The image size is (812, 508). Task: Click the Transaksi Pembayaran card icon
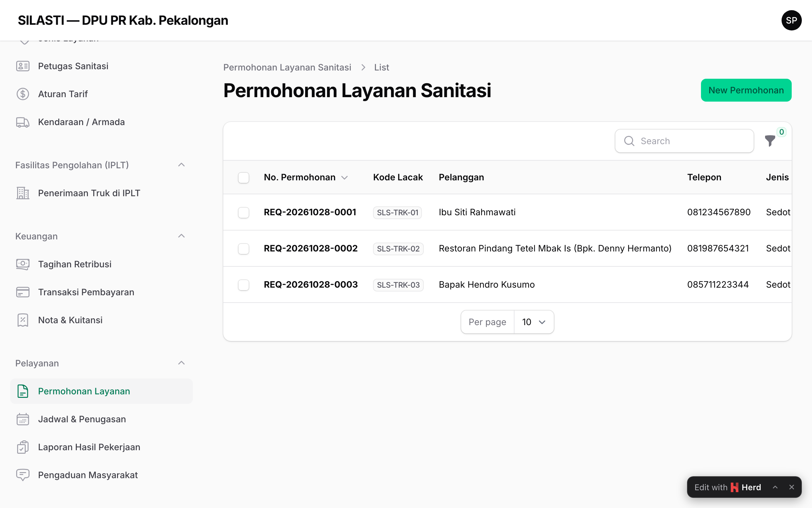tap(23, 292)
